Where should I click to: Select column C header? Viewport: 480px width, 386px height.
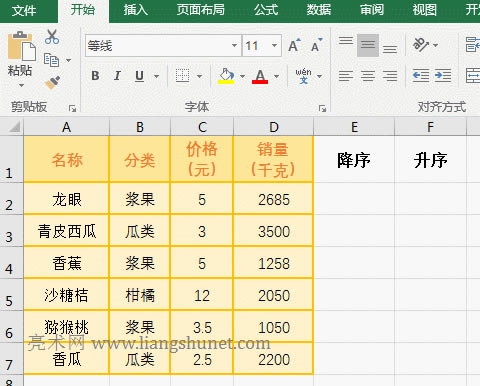tap(202, 127)
